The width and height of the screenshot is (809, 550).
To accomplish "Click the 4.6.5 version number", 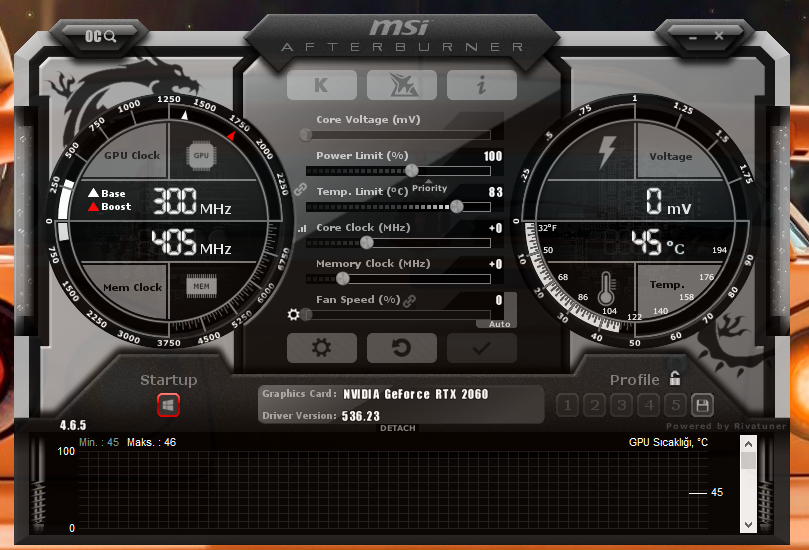I will point(73,425).
